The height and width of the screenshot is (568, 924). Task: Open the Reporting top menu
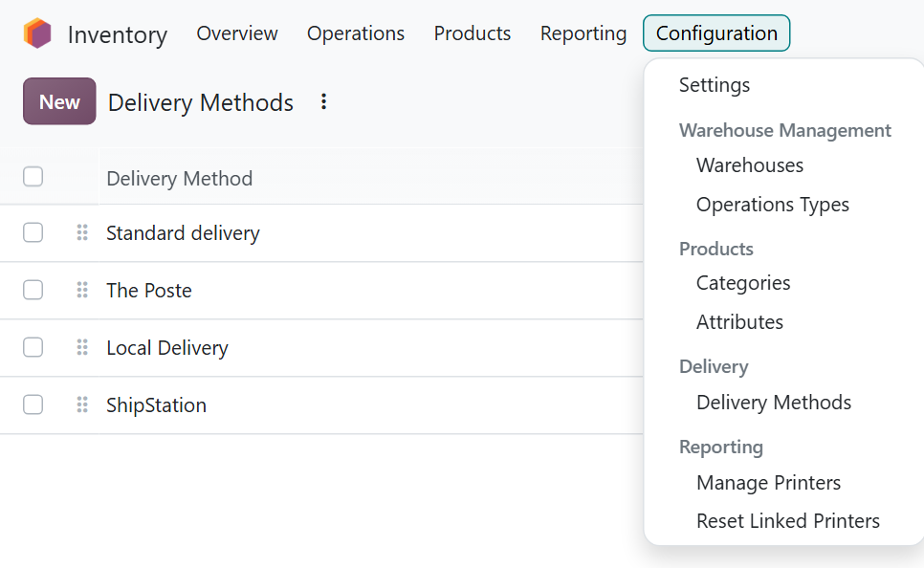pyautogui.click(x=583, y=33)
